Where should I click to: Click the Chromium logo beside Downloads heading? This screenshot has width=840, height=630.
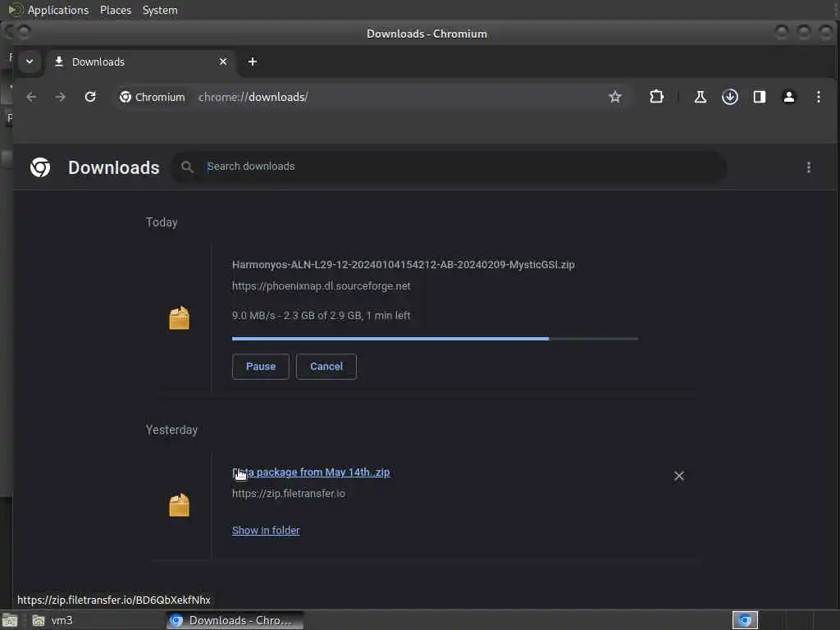tap(40, 167)
